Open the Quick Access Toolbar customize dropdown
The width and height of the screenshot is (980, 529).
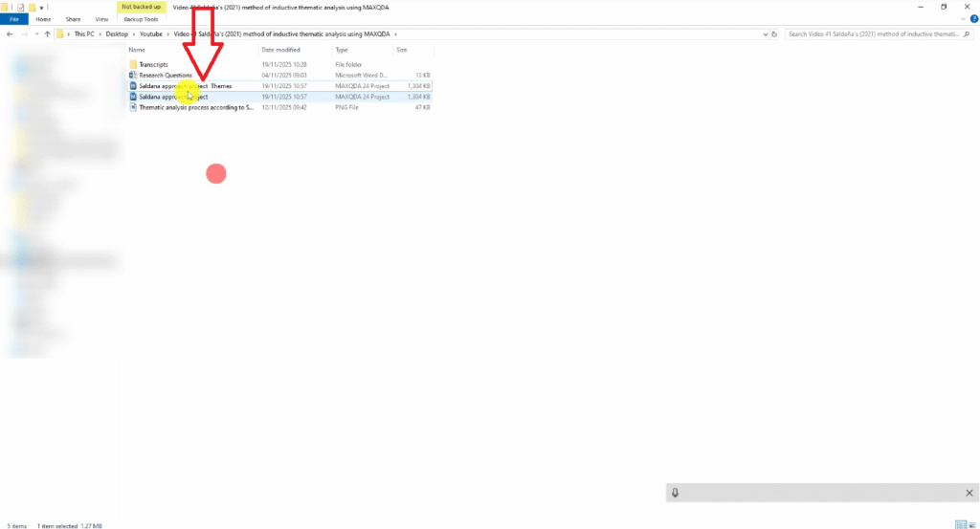[x=42, y=7]
